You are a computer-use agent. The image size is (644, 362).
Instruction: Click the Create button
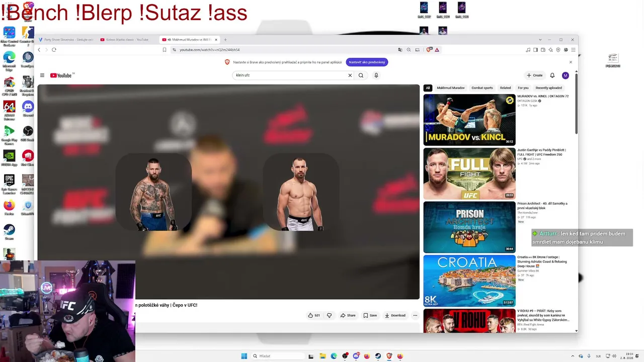pyautogui.click(x=535, y=75)
